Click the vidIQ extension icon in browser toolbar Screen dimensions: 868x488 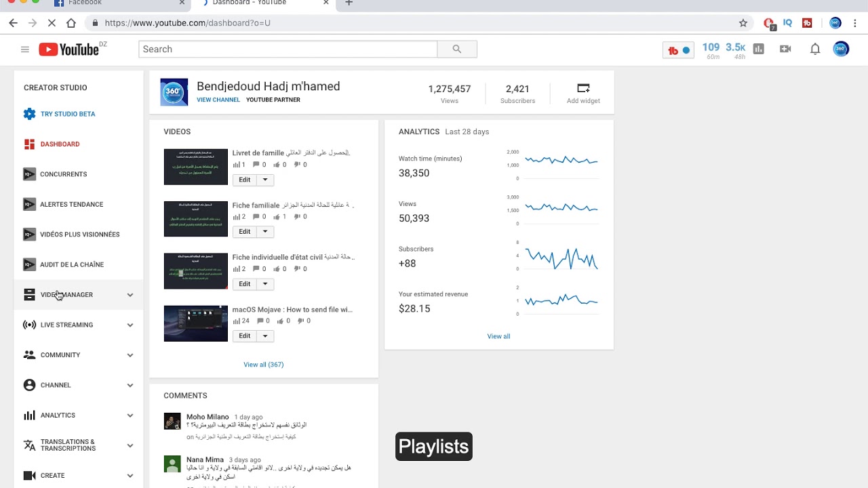click(787, 22)
